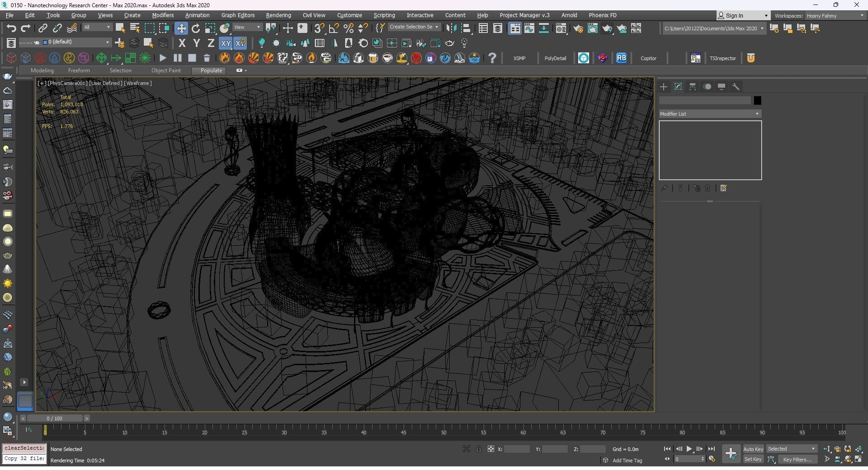The image size is (868, 470).
Task: Click the help question mark icon
Action: pos(492,58)
